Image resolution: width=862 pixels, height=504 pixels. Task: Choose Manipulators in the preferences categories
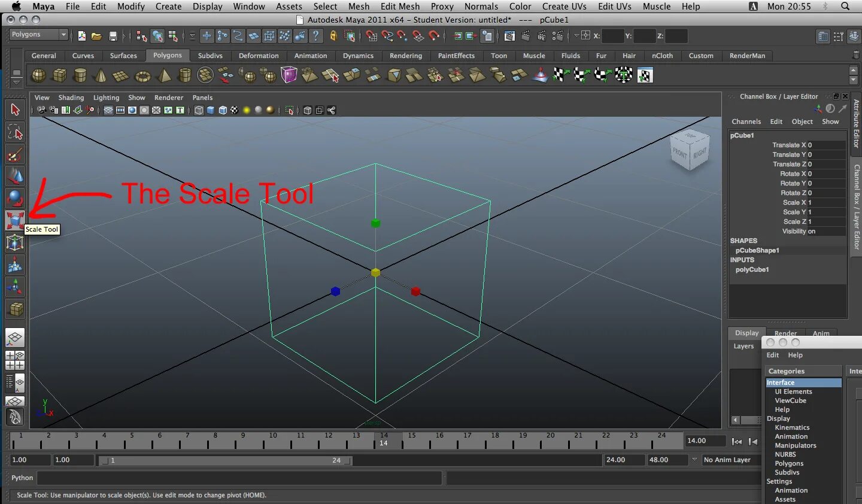(x=796, y=445)
